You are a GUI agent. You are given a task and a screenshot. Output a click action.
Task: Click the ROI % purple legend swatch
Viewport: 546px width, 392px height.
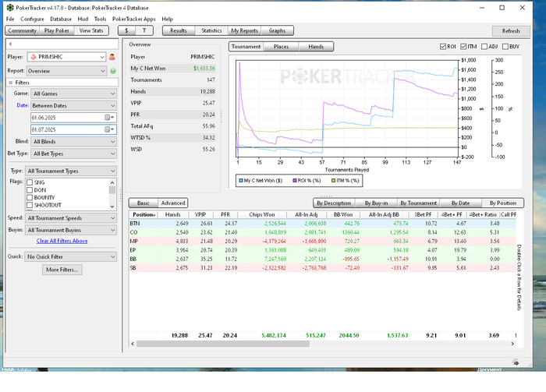point(295,181)
